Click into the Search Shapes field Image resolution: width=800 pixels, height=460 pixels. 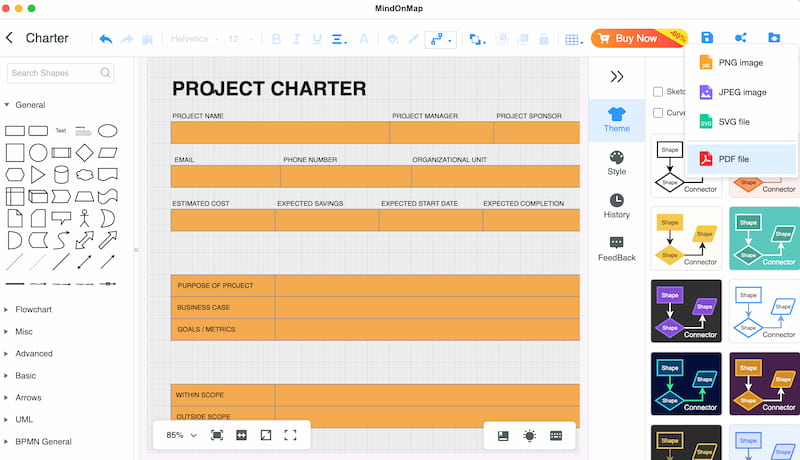click(x=60, y=73)
